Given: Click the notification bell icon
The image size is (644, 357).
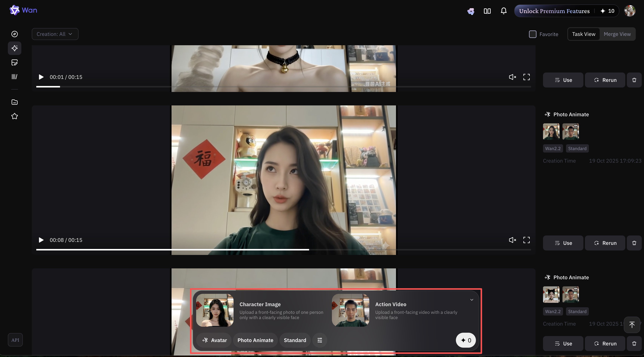Looking at the screenshot, I should (504, 11).
